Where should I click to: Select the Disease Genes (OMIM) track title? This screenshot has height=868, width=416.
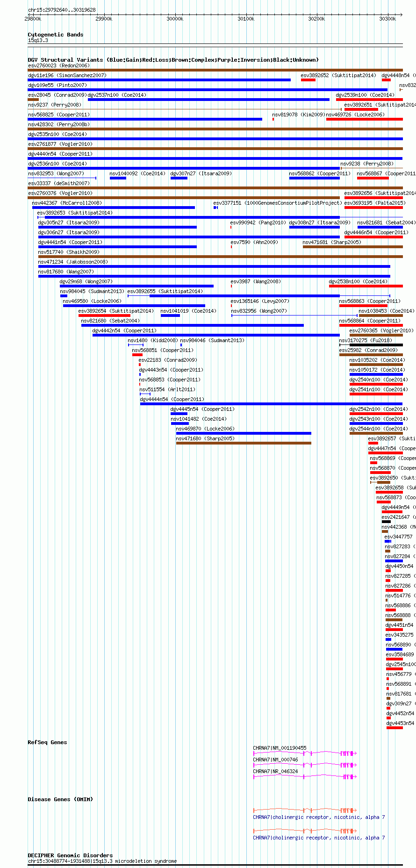click(60, 799)
